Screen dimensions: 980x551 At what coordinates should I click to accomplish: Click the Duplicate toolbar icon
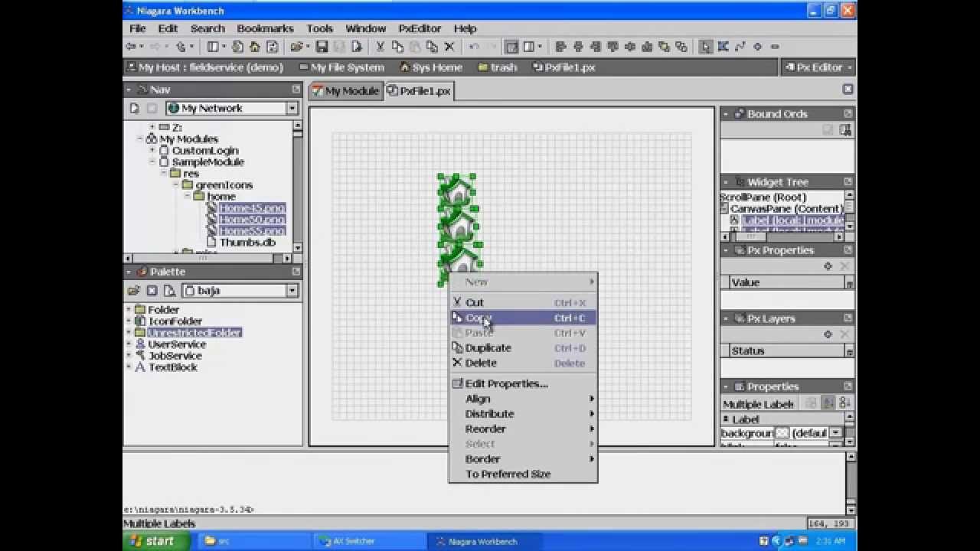coord(432,47)
